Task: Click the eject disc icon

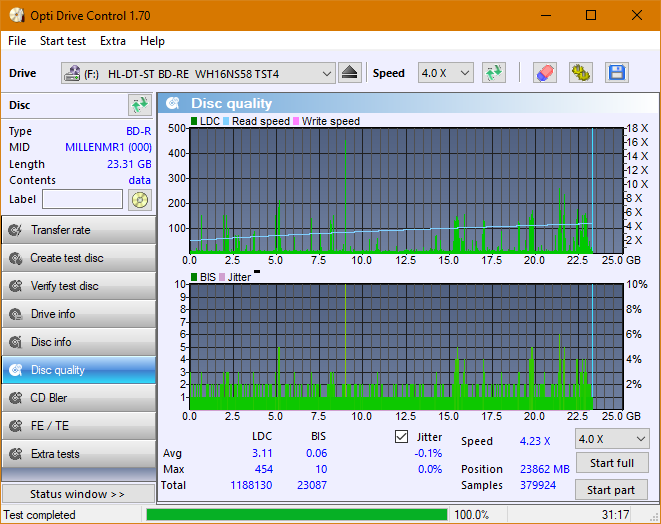Action: coord(350,73)
